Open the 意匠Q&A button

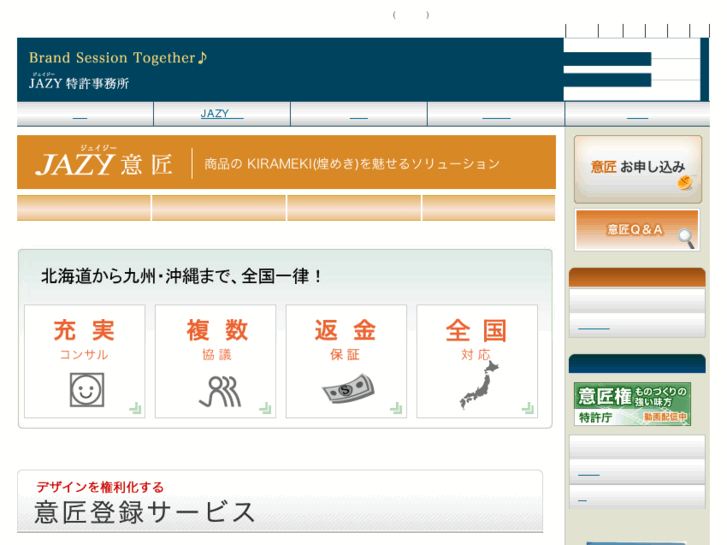[637, 230]
